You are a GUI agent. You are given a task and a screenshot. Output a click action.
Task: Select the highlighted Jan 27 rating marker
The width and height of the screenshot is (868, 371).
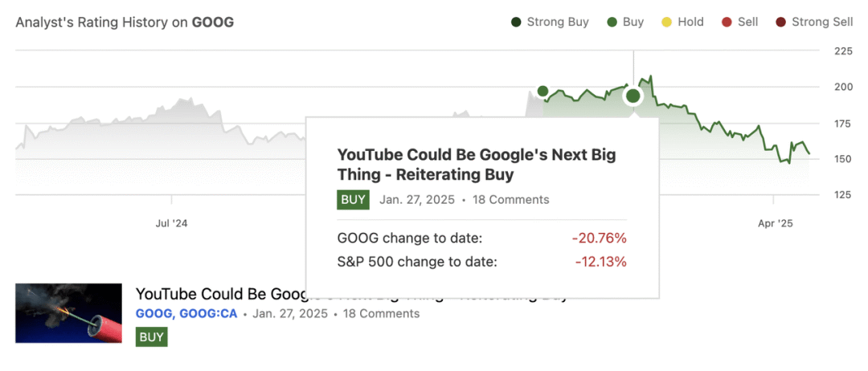[633, 96]
